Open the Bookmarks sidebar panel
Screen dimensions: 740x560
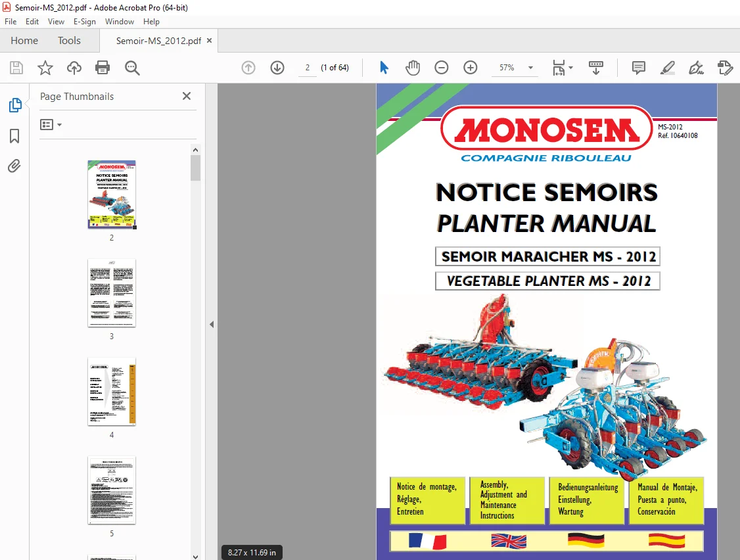pos(14,136)
